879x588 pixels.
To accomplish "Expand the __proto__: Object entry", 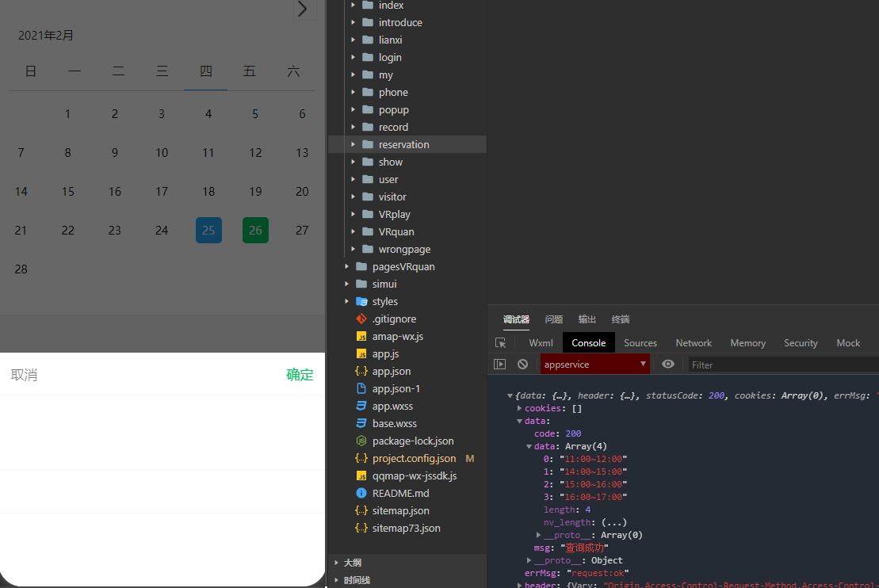I will tap(529, 560).
